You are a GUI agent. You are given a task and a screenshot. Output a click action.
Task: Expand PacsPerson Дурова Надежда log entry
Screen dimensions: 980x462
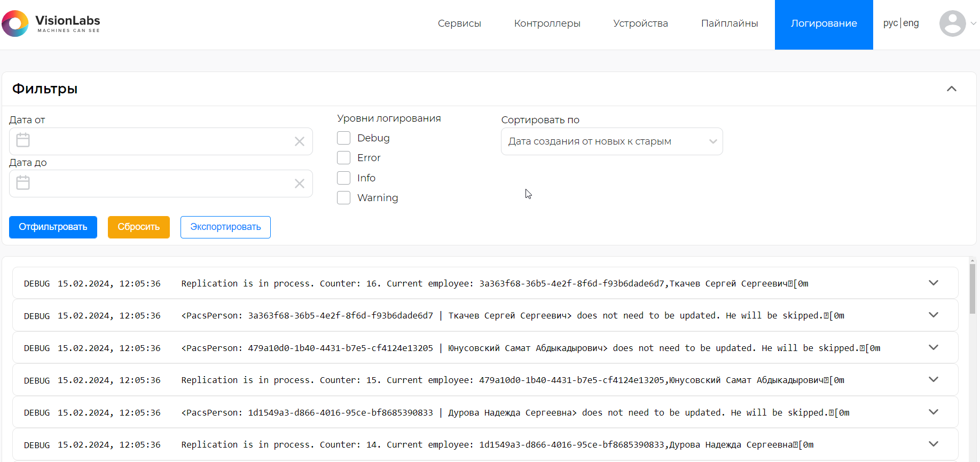pyautogui.click(x=934, y=412)
